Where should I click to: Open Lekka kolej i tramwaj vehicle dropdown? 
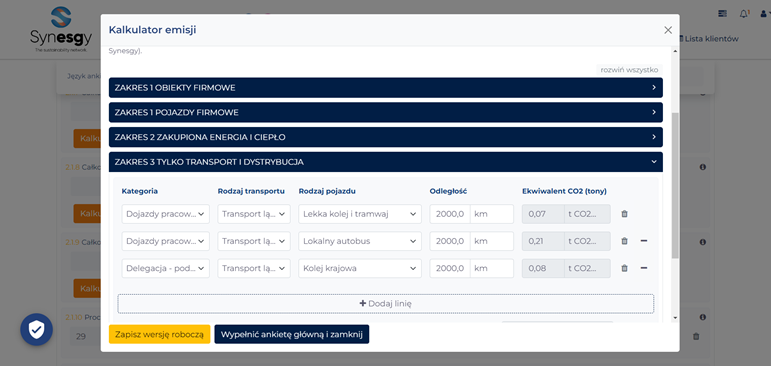click(x=360, y=214)
